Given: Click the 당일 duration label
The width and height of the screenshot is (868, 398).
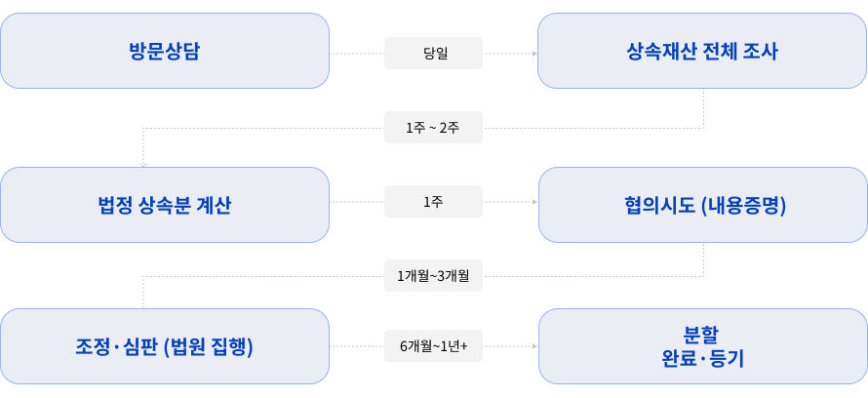Looking at the screenshot, I should coord(434,53).
